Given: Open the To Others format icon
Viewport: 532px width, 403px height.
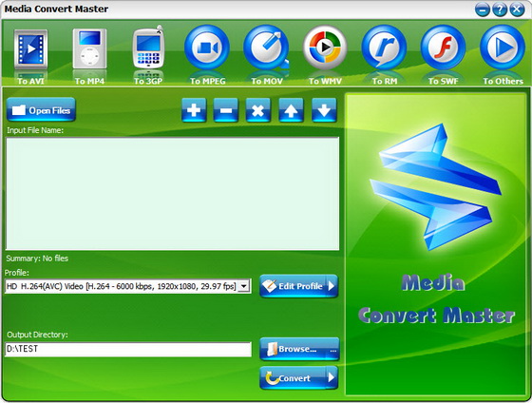Looking at the screenshot, I should tap(503, 48).
